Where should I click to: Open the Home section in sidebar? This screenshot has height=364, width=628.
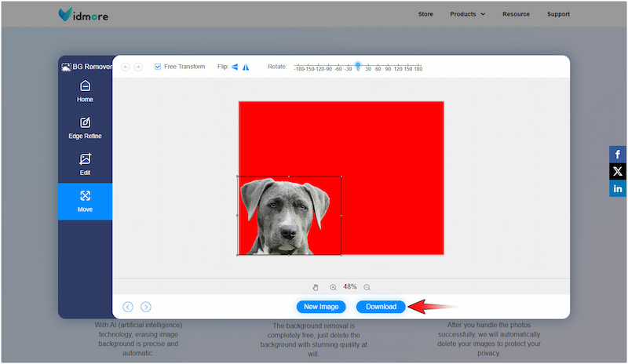coord(85,91)
